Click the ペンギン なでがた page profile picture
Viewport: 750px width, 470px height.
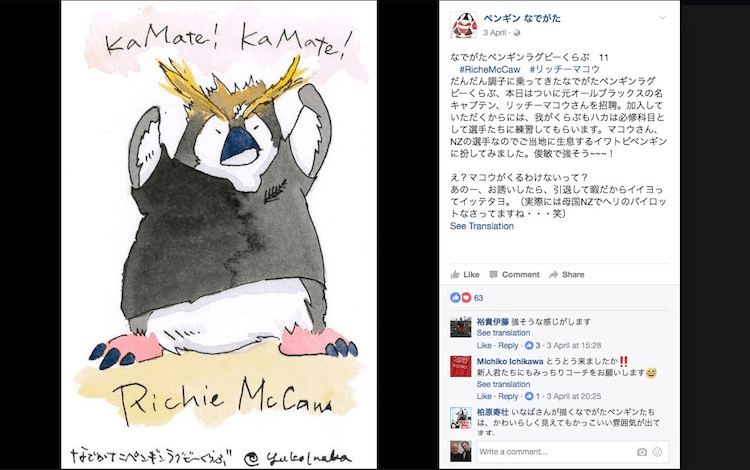pyautogui.click(x=463, y=25)
